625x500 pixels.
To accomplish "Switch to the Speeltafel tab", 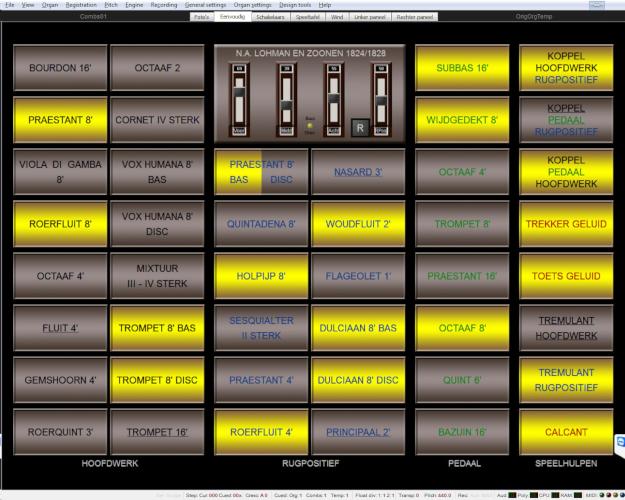I will click(307, 17).
